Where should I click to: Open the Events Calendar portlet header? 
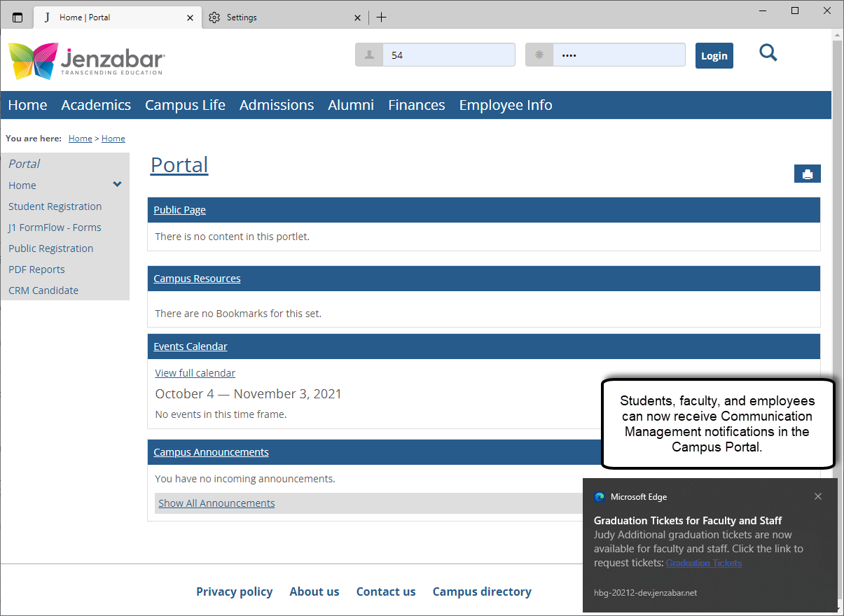[191, 346]
